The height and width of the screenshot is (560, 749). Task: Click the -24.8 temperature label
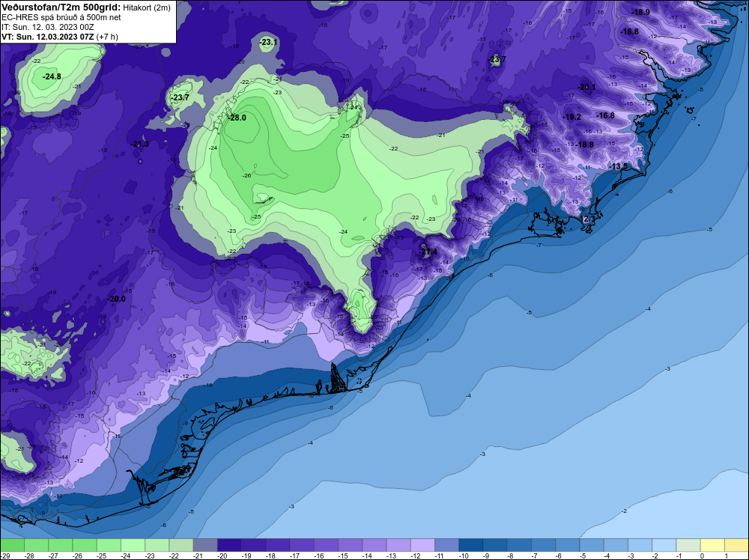click(x=52, y=76)
